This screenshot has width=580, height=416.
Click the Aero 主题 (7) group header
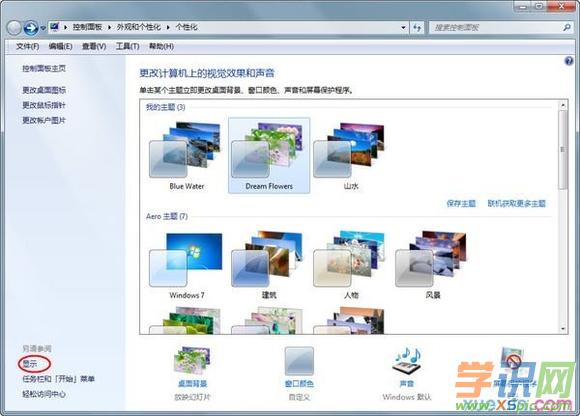tap(166, 216)
